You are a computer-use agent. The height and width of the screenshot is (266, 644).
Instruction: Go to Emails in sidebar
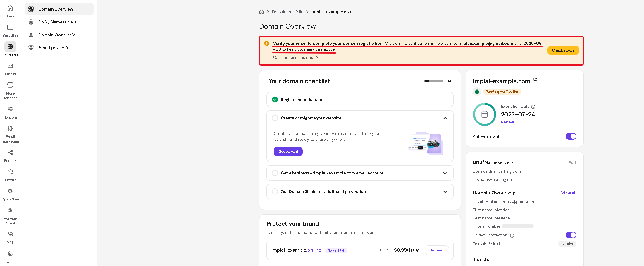point(10,69)
